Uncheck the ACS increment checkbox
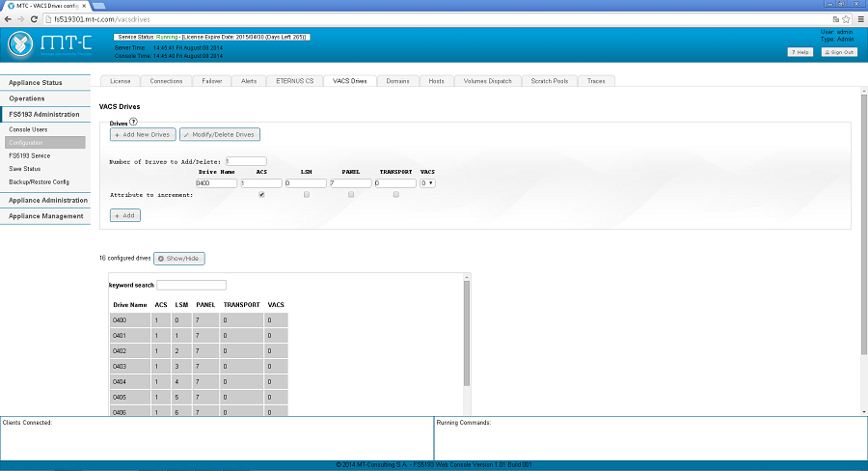The height and width of the screenshot is (471, 868). click(x=261, y=195)
